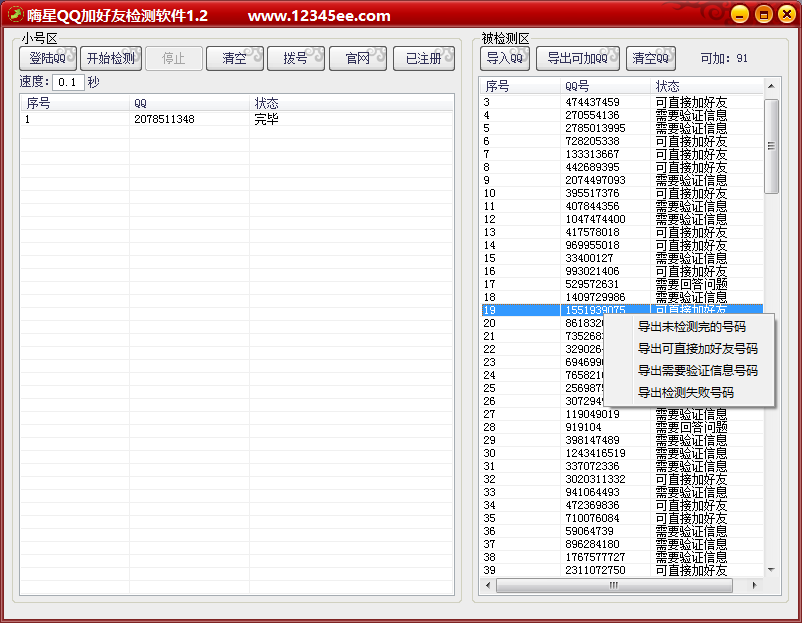Choose 导出需要验证信息号码 menu entry
Image resolution: width=802 pixels, height=623 pixels.
click(x=697, y=371)
